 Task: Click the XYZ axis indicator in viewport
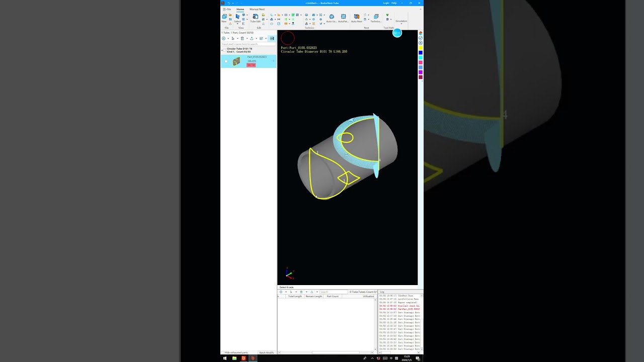(289, 274)
